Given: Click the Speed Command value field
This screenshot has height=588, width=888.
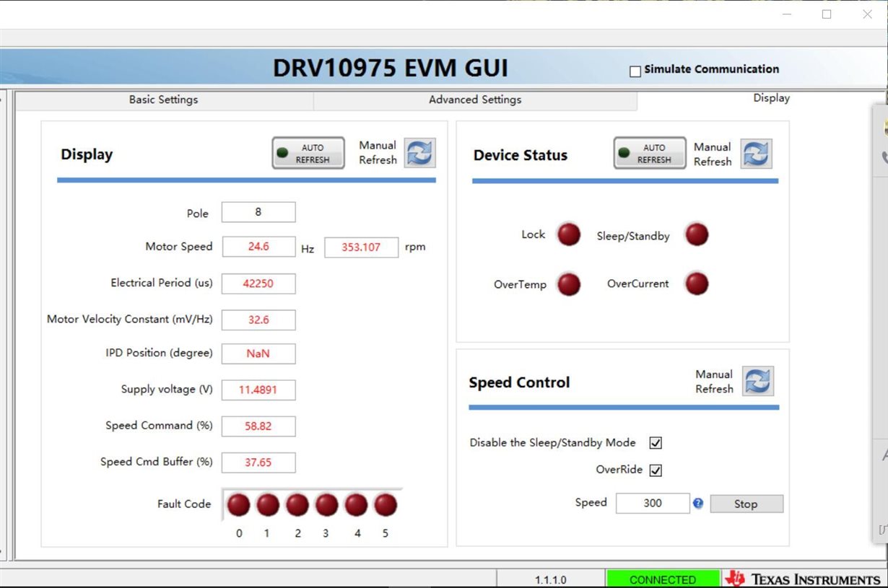Looking at the screenshot, I should point(258,426).
